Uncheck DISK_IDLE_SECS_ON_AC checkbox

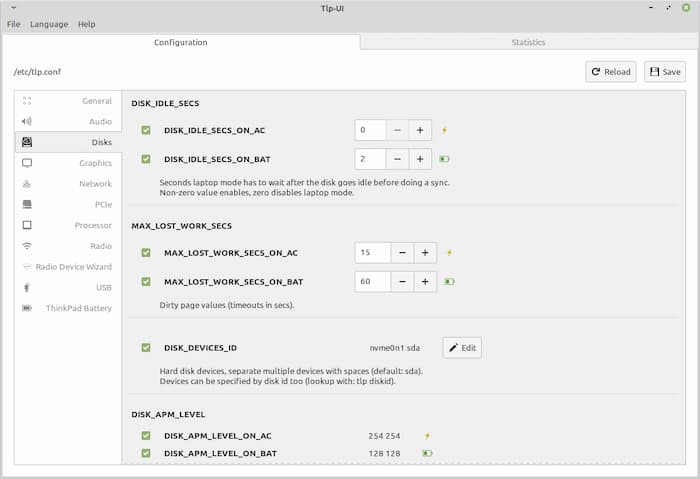pyautogui.click(x=146, y=130)
